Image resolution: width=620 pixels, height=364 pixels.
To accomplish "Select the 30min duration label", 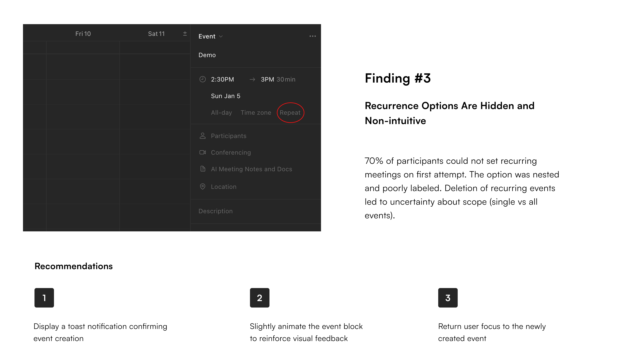I will (x=286, y=79).
